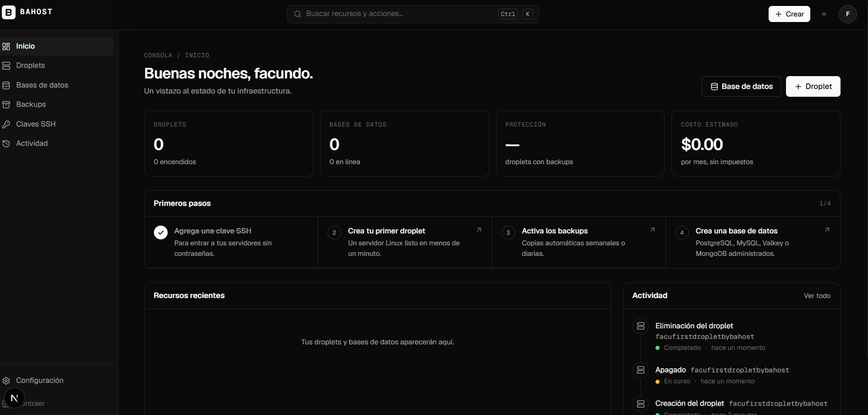Click the Droplets server icon in sidebar

6,66
